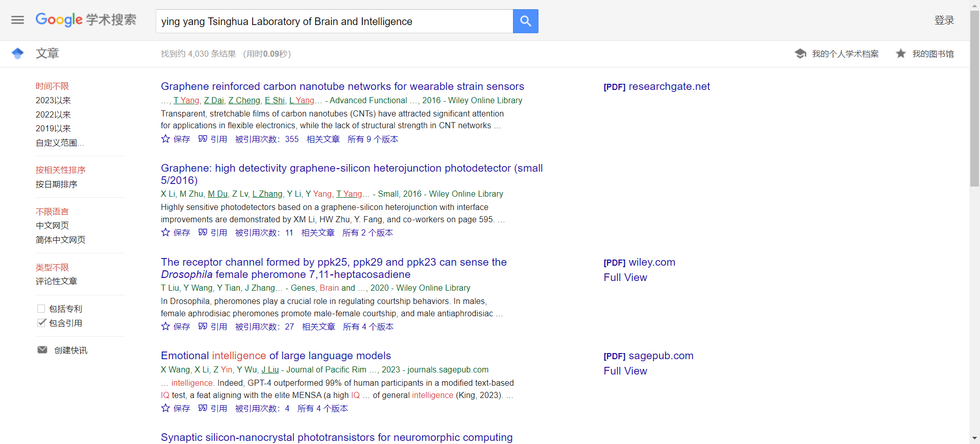Uncheck the include citations checkbox
980x444 pixels.
click(x=41, y=323)
